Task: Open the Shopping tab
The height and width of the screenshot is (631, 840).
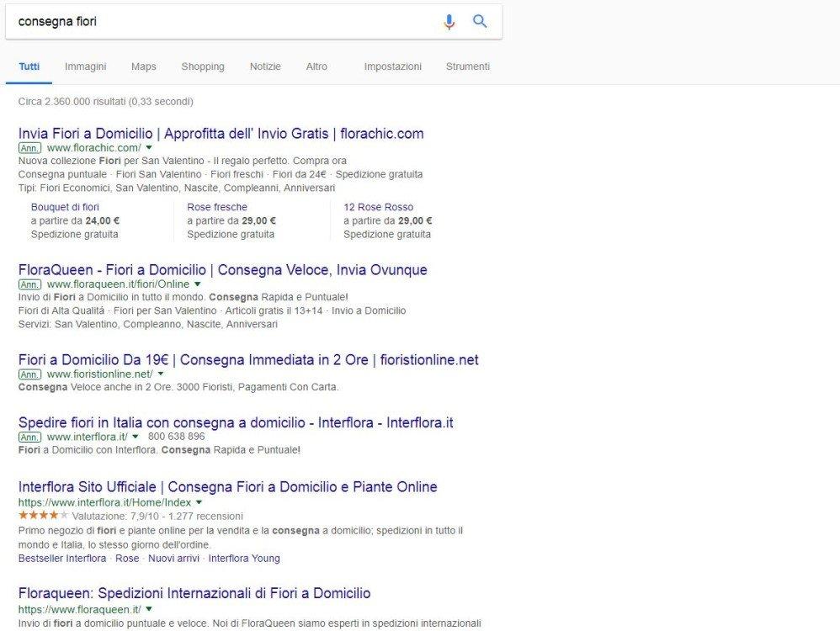Action: coord(203,66)
